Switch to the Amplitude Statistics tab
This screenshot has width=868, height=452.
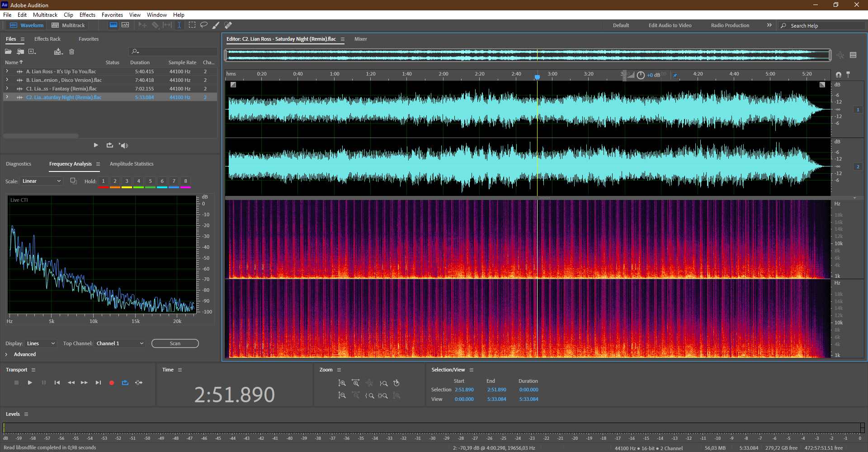[132, 164]
